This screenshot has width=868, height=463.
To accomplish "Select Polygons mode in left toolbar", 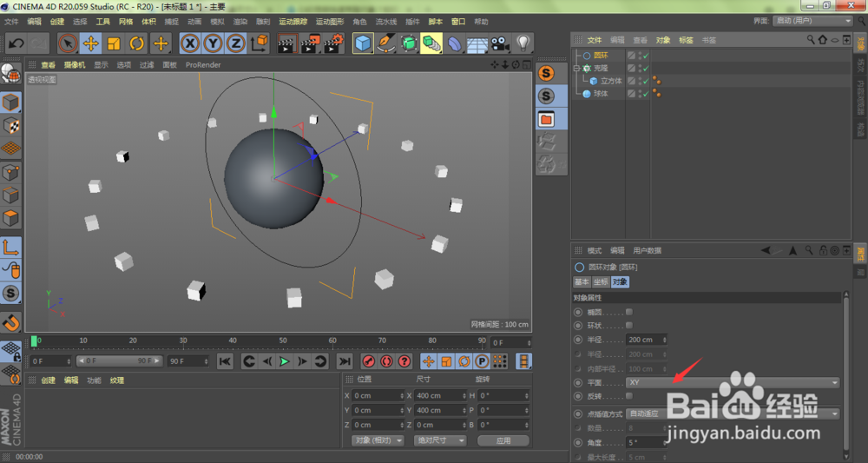I will (10, 218).
